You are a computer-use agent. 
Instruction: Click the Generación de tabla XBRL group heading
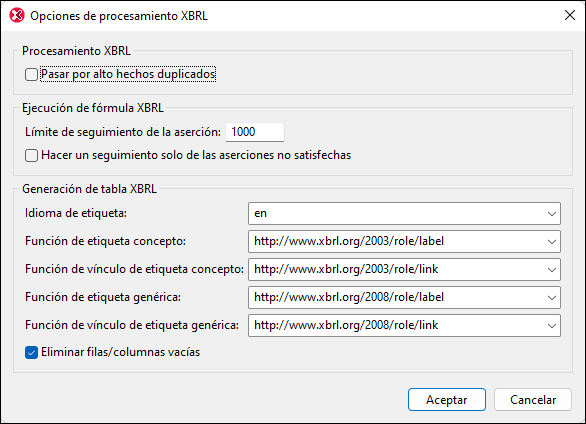click(x=89, y=189)
